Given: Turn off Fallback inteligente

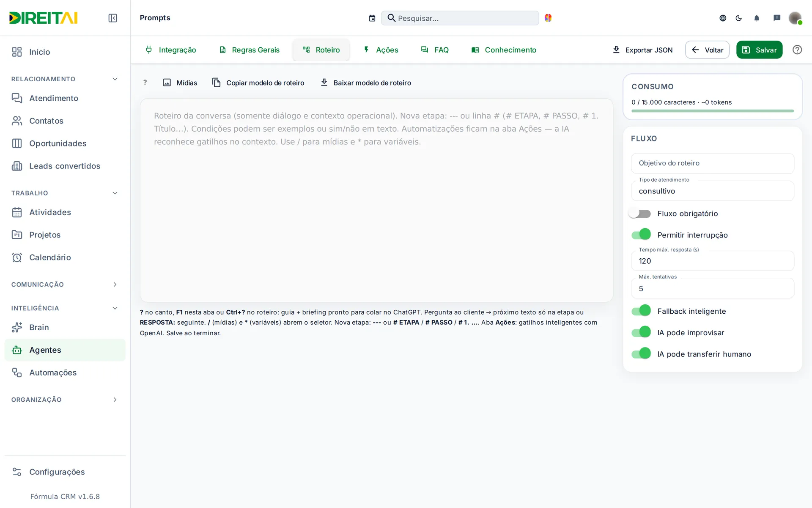Looking at the screenshot, I should 641,311.
